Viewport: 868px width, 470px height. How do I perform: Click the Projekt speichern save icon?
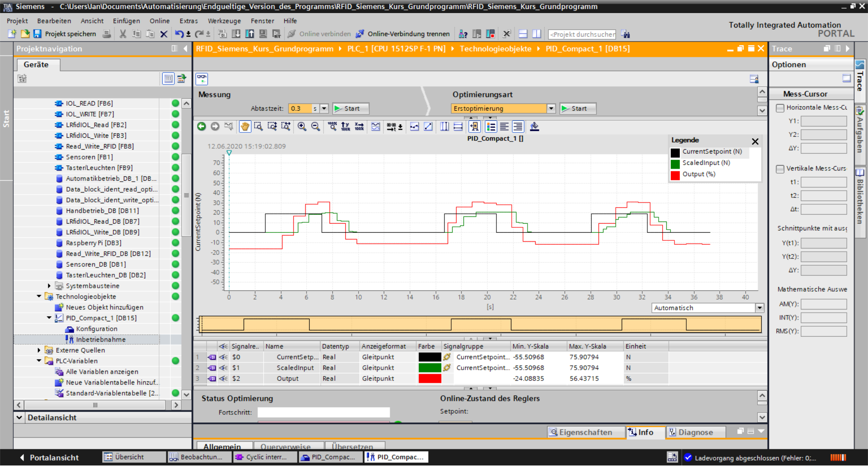[x=38, y=34]
